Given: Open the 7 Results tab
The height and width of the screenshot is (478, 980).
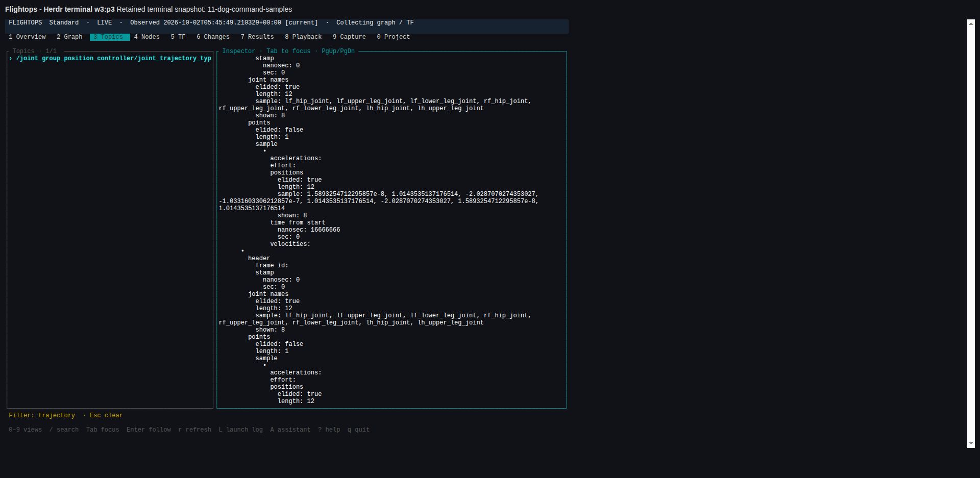Looking at the screenshot, I should 257,37.
